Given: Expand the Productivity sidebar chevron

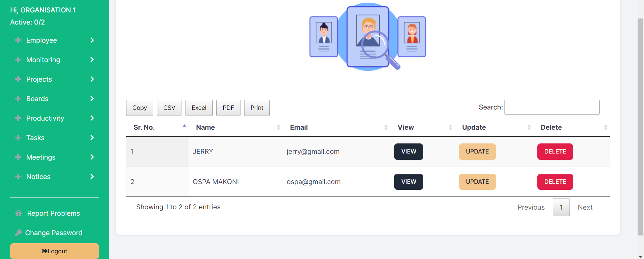Looking at the screenshot, I should (x=92, y=118).
